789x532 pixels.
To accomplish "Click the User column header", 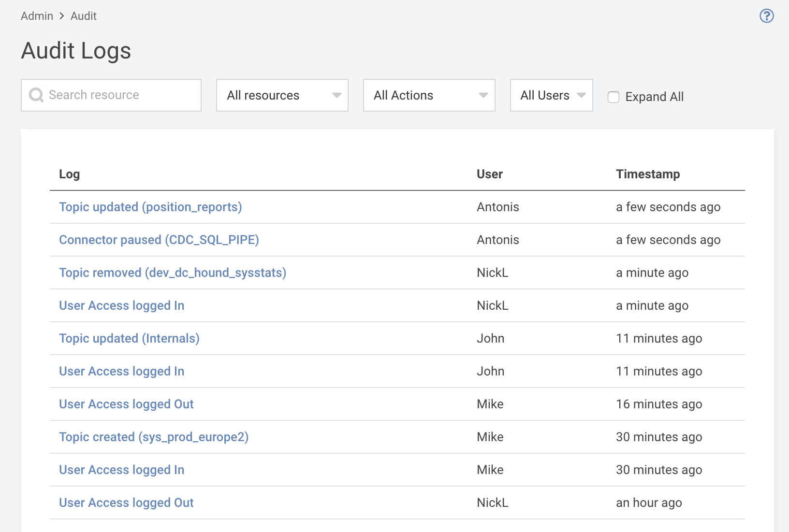I will click(x=490, y=174).
